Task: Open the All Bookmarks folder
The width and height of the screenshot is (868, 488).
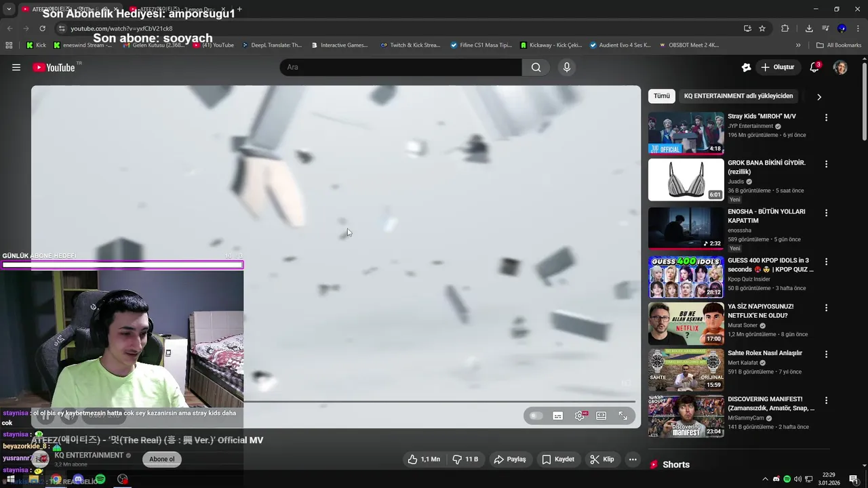Action: coord(839,45)
